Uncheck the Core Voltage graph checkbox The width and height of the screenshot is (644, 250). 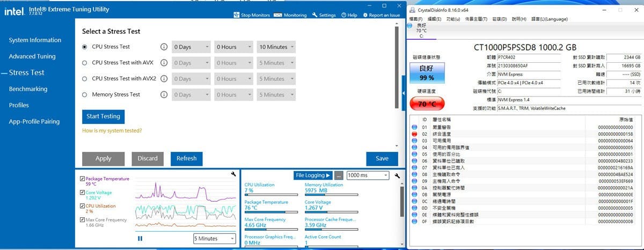(x=82, y=192)
